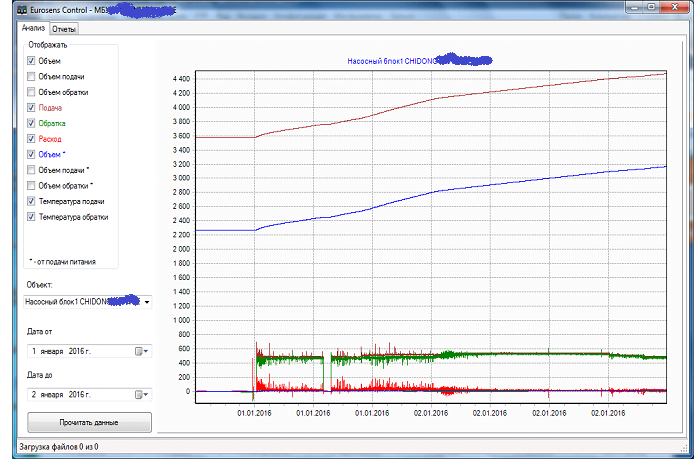Uncheck the Объем checkbox at top of list
Viewport: 694px width, 467px height.
click(31, 61)
